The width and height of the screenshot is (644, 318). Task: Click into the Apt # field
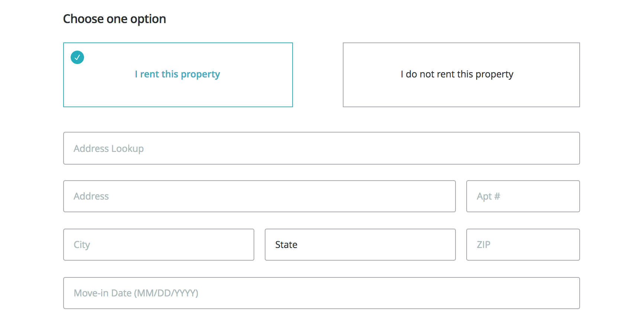pyautogui.click(x=523, y=196)
